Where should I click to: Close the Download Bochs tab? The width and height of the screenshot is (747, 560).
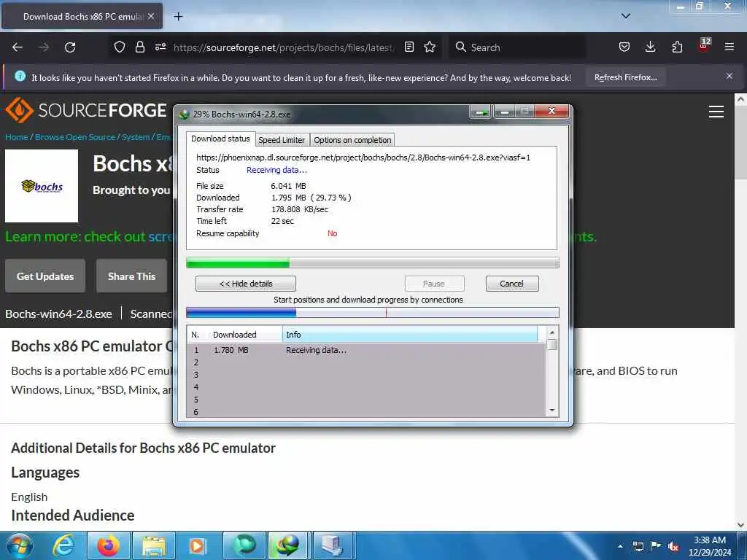[151, 16]
